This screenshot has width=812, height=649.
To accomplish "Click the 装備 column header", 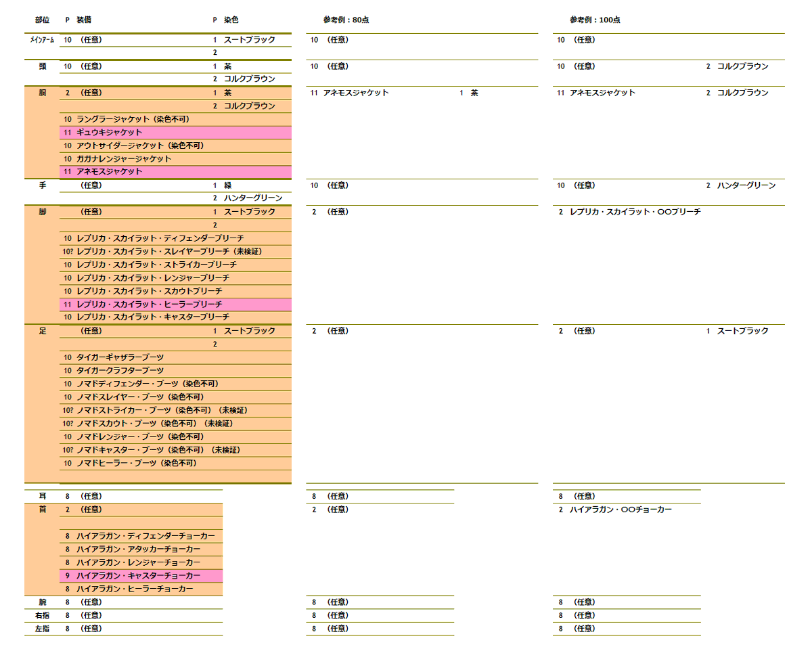I will pos(85,20).
